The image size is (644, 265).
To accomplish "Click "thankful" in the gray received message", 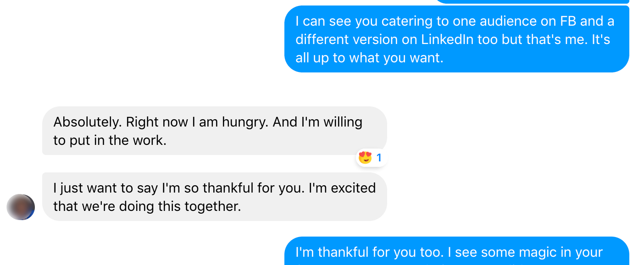I will point(228,188).
